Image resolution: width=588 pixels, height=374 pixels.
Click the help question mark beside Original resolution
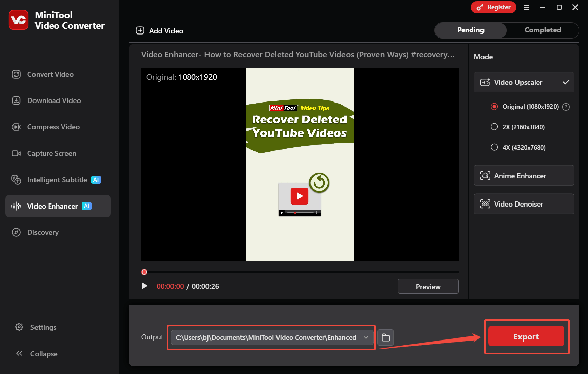tap(566, 107)
